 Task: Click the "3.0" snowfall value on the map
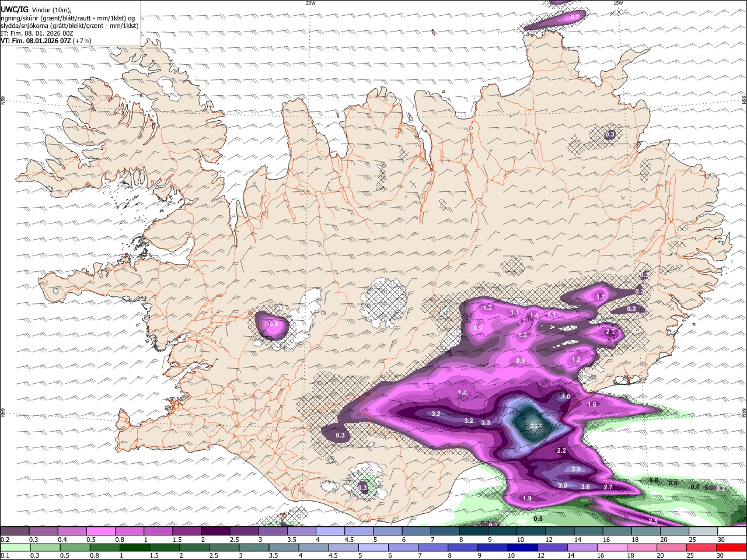566,397
